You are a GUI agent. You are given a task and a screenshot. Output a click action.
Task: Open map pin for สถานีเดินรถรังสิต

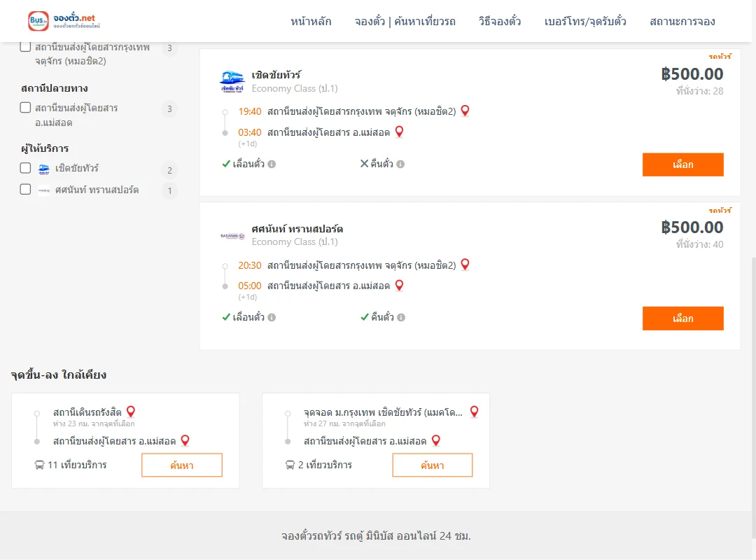pyautogui.click(x=131, y=412)
